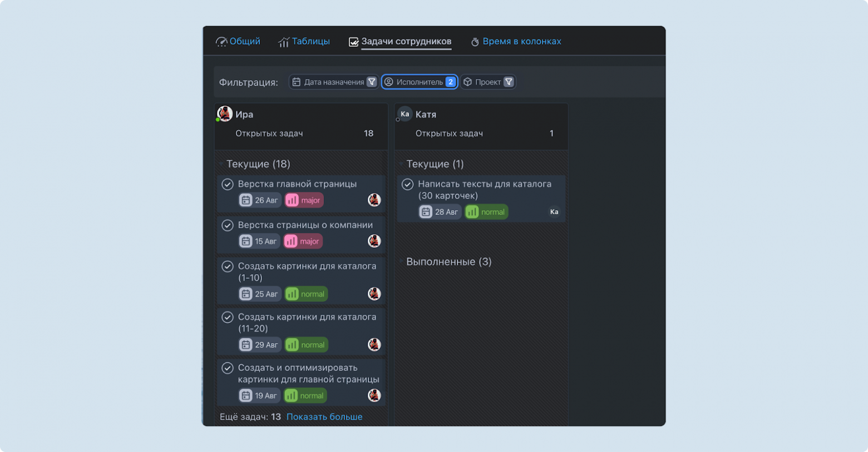
Task: Complete the Создать и оптимизировать картинки task
Action: click(x=228, y=368)
